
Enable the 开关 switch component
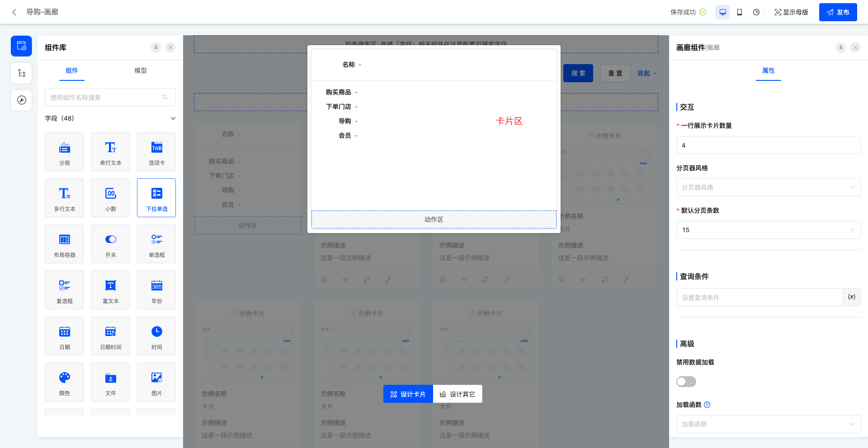(110, 244)
